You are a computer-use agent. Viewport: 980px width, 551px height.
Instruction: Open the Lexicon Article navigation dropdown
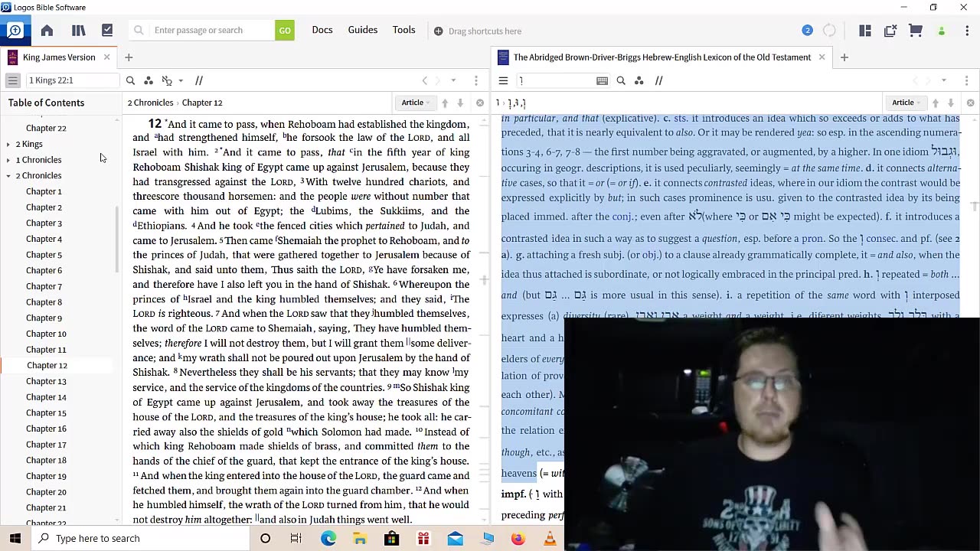click(906, 103)
